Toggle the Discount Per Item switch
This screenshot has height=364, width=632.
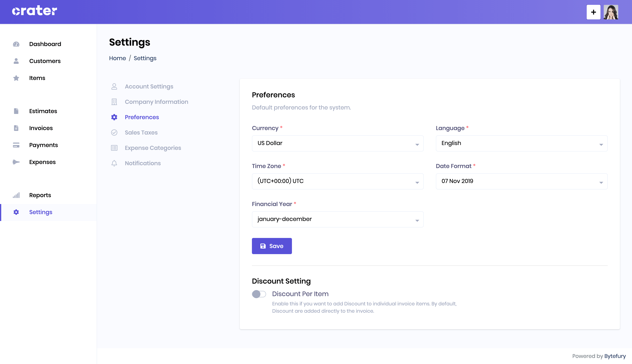[x=259, y=294]
